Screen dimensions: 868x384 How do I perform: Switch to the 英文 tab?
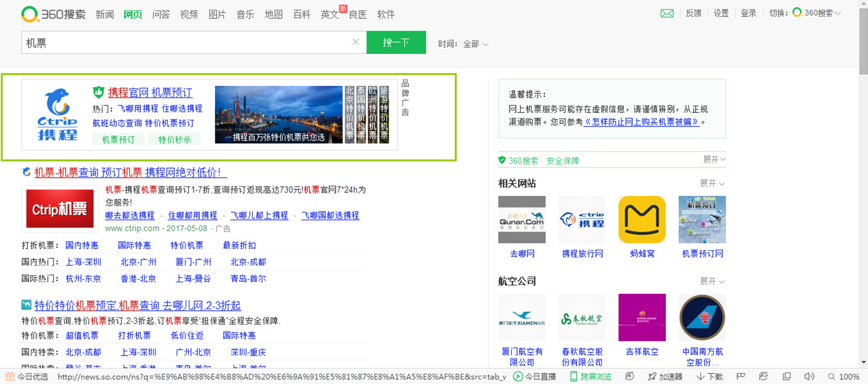(x=330, y=15)
